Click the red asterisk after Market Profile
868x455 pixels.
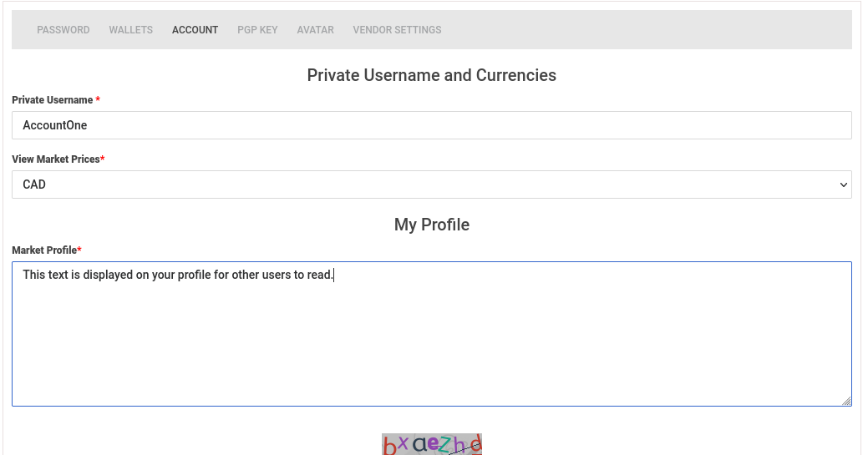point(79,250)
